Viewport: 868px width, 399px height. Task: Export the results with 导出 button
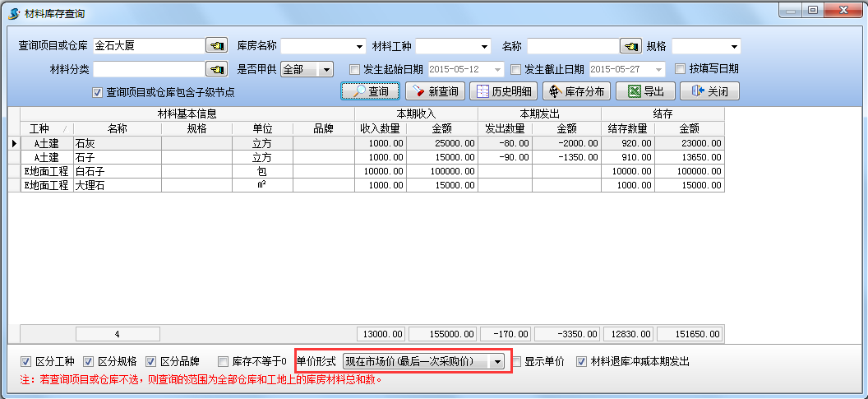coord(645,91)
